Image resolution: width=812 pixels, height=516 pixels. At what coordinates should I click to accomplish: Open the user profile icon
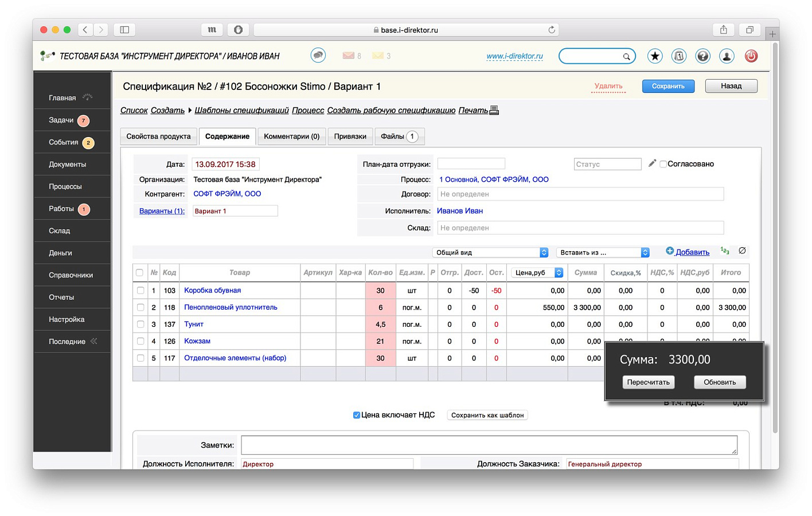coord(727,56)
